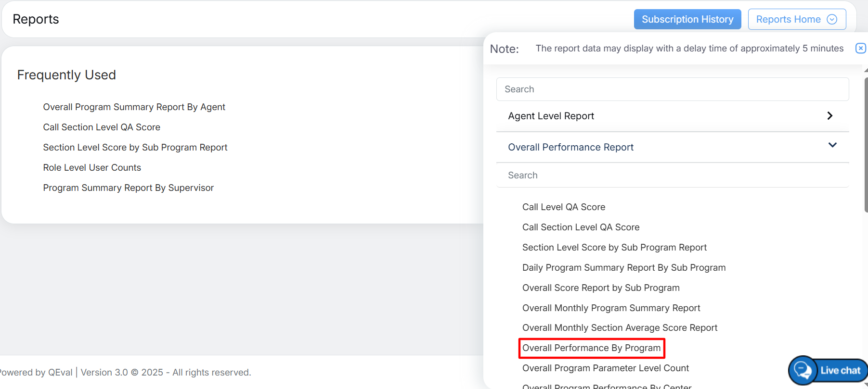
Task: Select Overall Program Parameter Level Count
Action: [605, 368]
